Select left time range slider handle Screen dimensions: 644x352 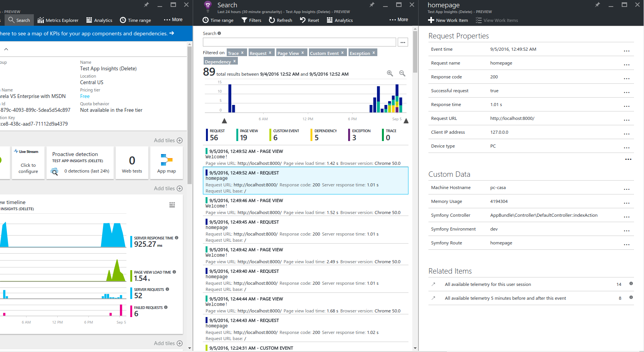pyautogui.click(x=224, y=121)
